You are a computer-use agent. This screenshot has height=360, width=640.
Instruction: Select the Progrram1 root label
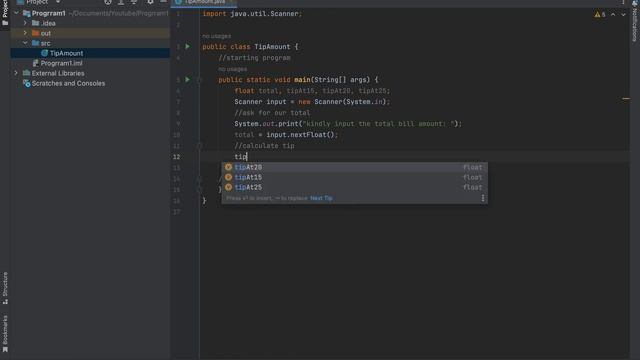pyautogui.click(x=49, y=13)
